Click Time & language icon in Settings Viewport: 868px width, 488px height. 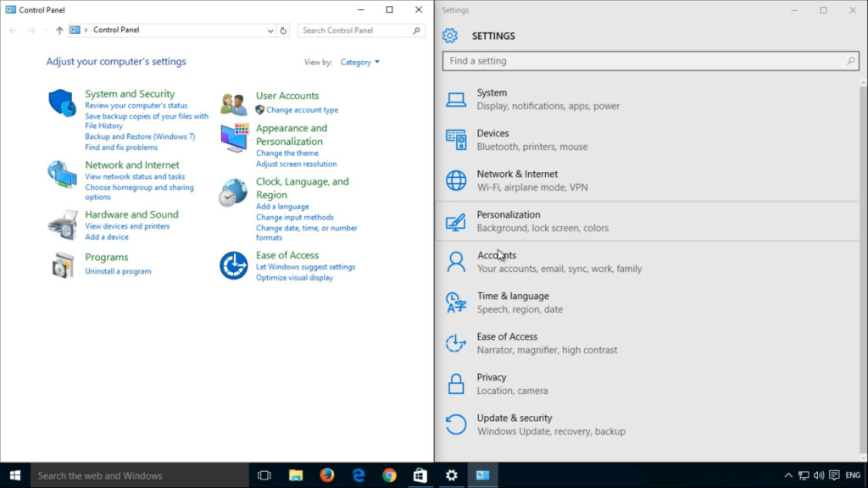[x=456, y=302]
